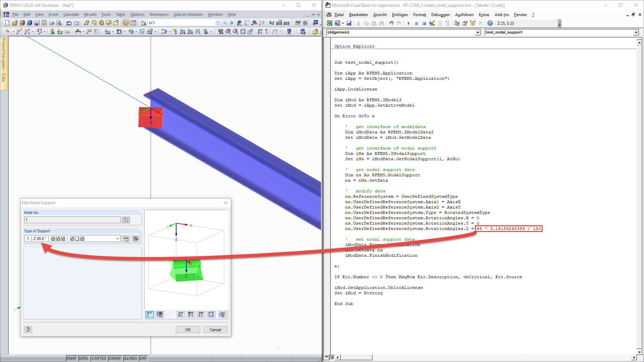Click the isometric view icon in nodal support dialog
The width and height of the screenshot is (644, 362).
[211, 314]
